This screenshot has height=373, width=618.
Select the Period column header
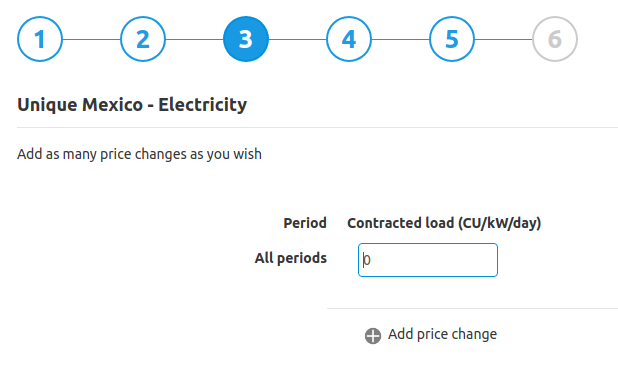coord(305,223)
